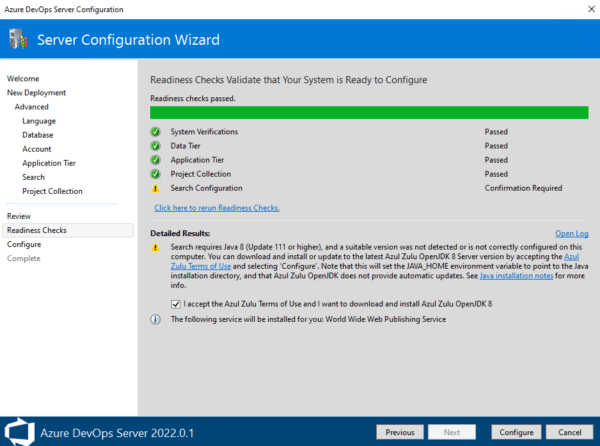600x446 pixels.
Task: Click the Azure DevOps logo in footer
Action: (x=19, y=432)
